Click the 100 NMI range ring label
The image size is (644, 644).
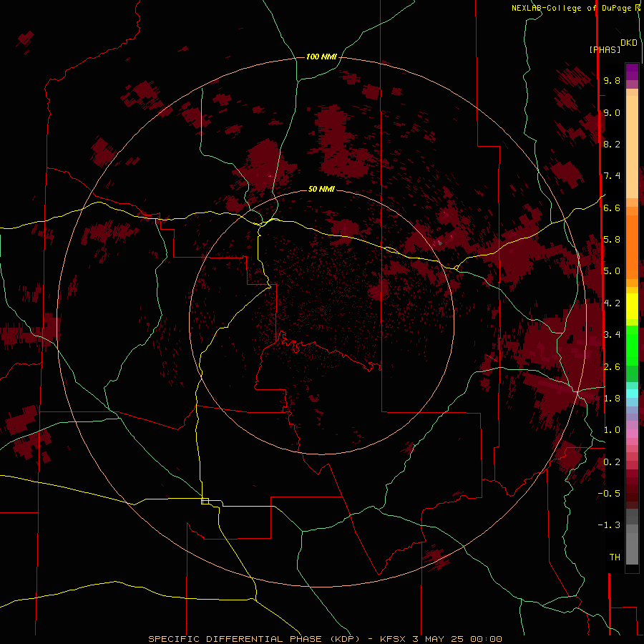coord(321,57)
